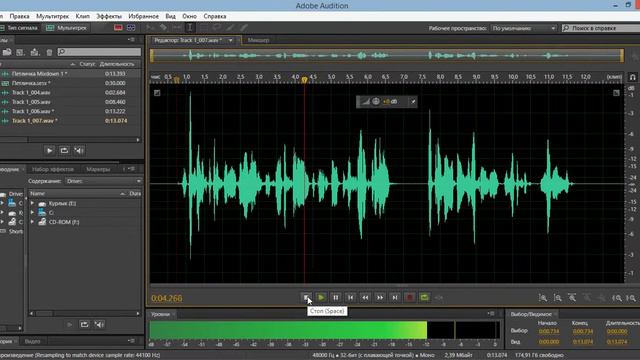
Task: Click the waveform overview navigator bar
Action: 387,56
